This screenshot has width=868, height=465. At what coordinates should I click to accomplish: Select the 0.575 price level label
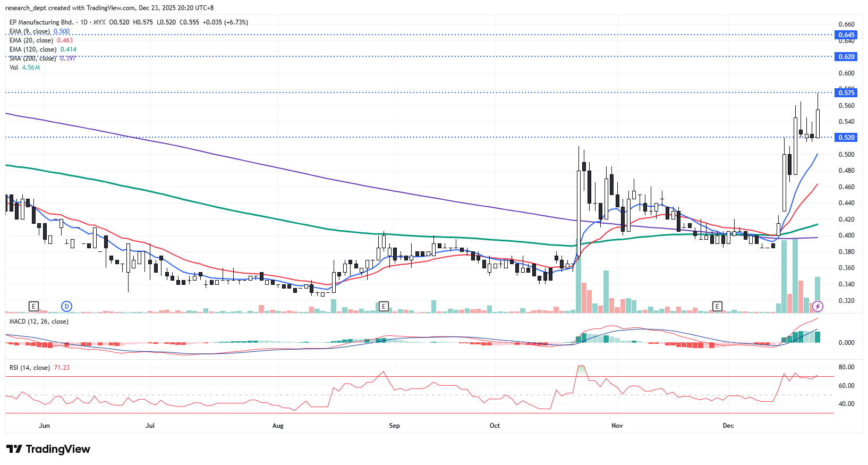(x=846, y=92)
